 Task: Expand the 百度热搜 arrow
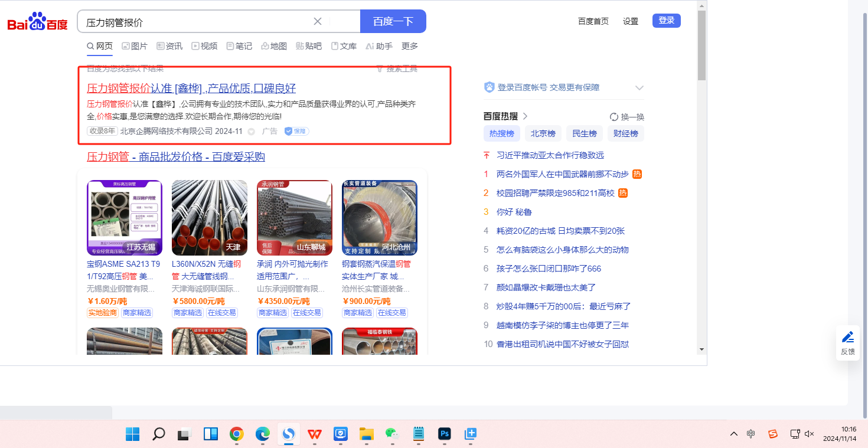525,116
